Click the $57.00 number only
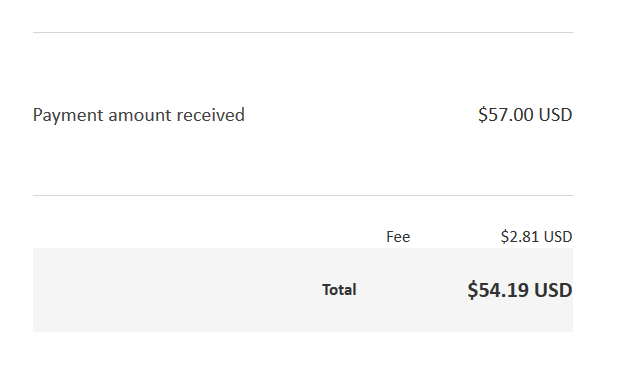The image size is (636, 389). click(506, 114)
